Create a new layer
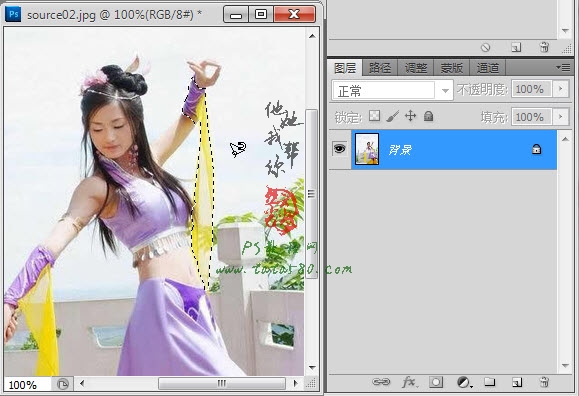This screenshot has width=579, height=396. 517,382
